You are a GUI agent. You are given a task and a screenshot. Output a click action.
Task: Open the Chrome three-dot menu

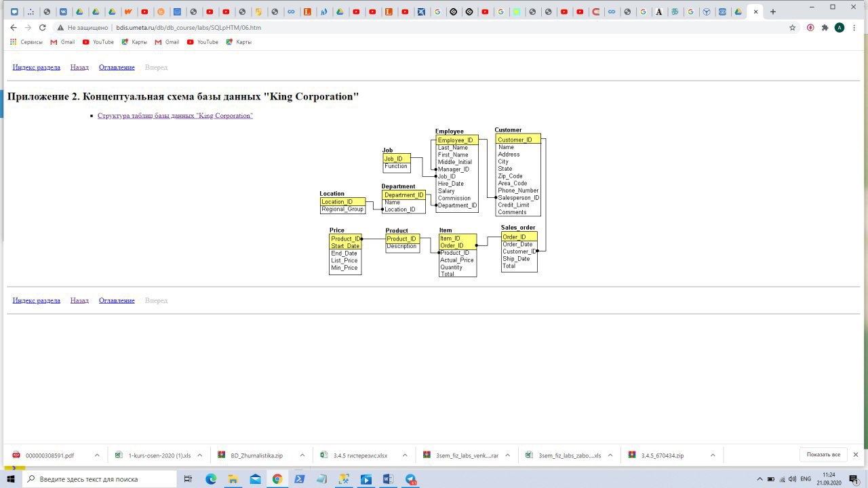856,28
